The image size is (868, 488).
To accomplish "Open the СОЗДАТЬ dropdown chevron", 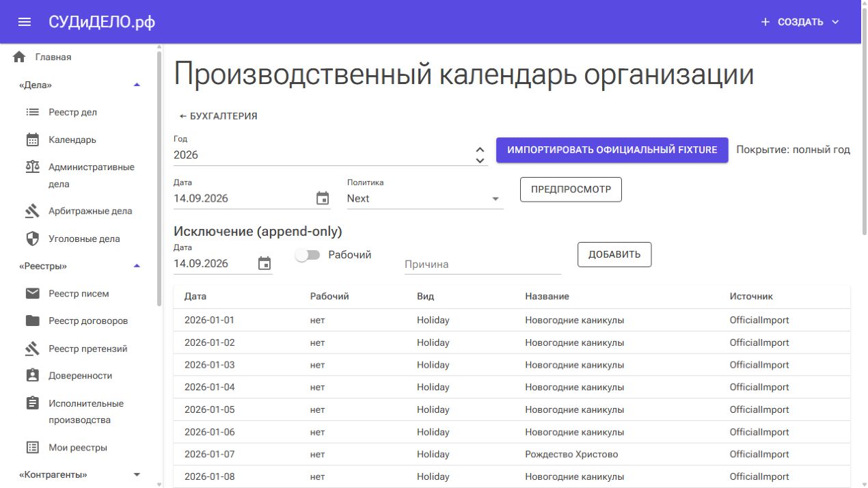I will tap(835, 22).
